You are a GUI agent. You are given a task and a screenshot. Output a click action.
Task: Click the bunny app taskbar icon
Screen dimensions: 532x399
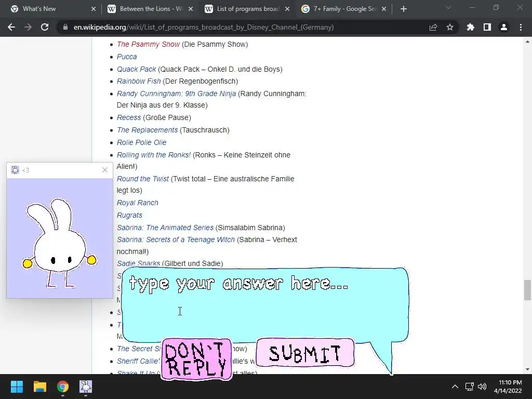click(86, 387)
